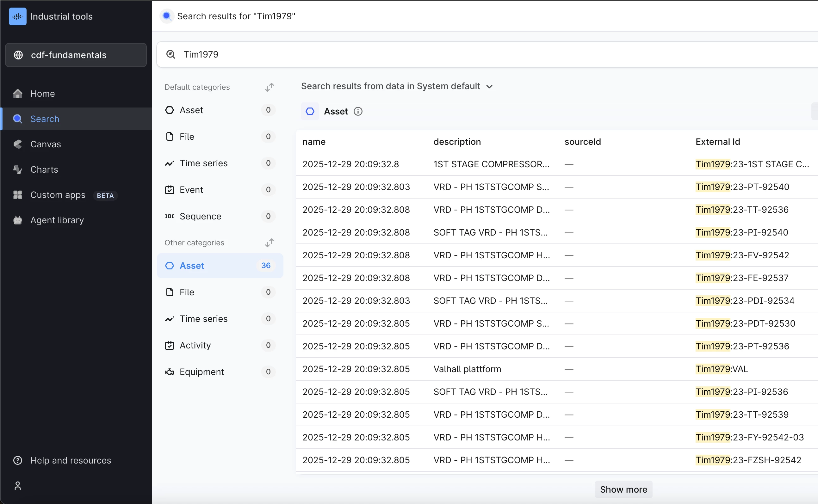Click the Industrial tools logo icon
Screen dimensions: 818x504
pyautogui.click(x=17, y=16)
